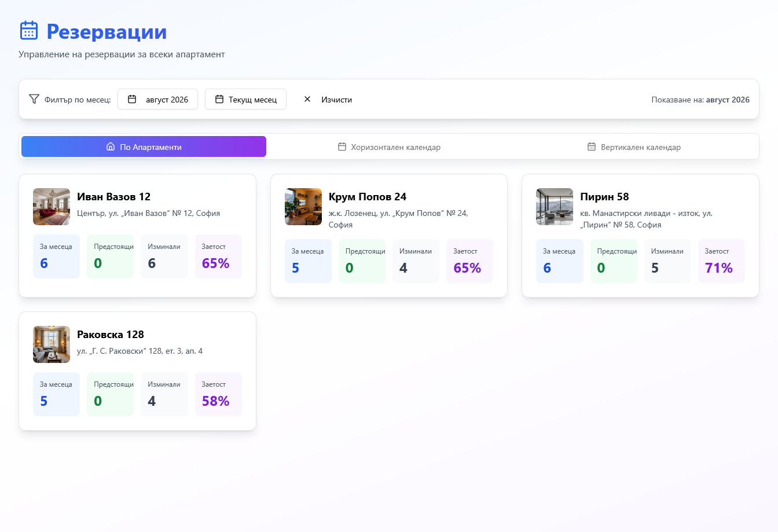Screen dimensions: 778x532
Task: Click the calendar icon inside август 2026 button
Action: click(132, 99)
